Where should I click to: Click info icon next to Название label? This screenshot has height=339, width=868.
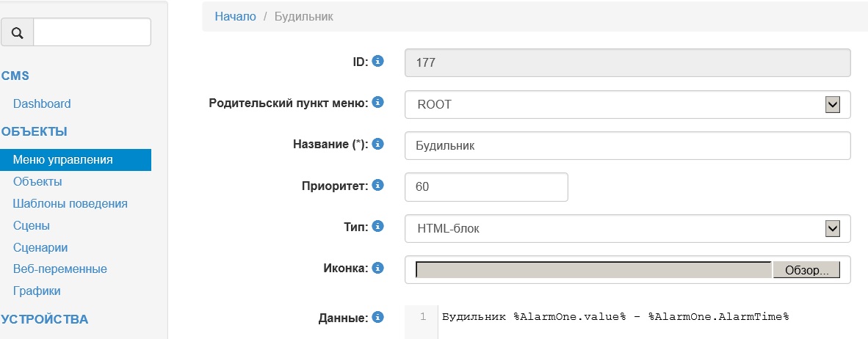378,145
